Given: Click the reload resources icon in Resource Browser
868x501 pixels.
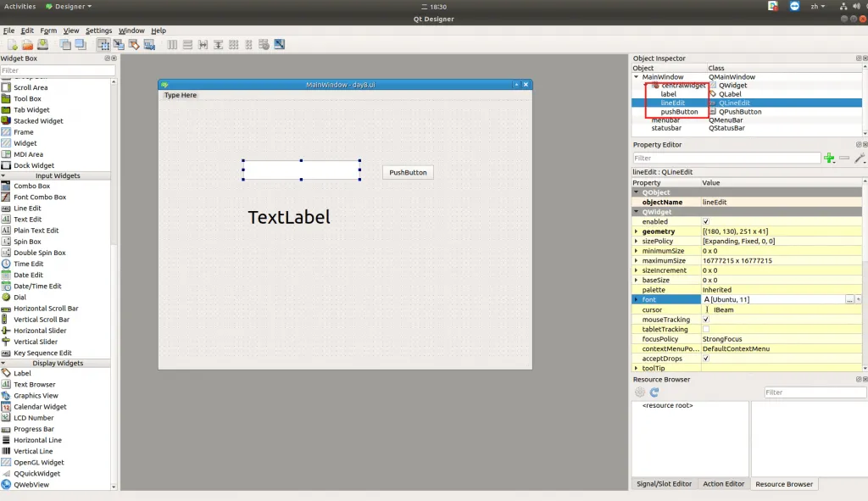Looking at the screenshot, I should pos(654,392).
